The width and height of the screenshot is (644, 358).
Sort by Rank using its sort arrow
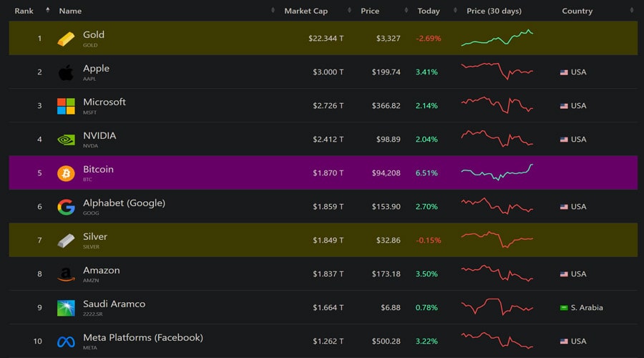[48, 10]
